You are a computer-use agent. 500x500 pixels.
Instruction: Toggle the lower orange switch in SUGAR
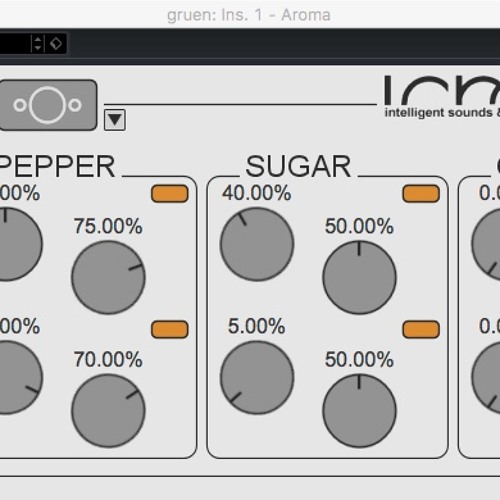(421, 329)
